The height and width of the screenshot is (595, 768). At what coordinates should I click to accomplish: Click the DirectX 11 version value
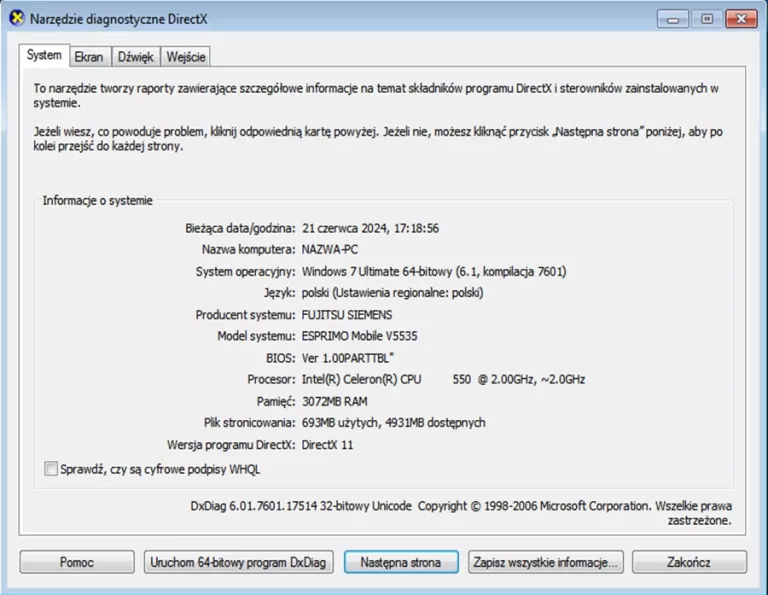[327, 444]
